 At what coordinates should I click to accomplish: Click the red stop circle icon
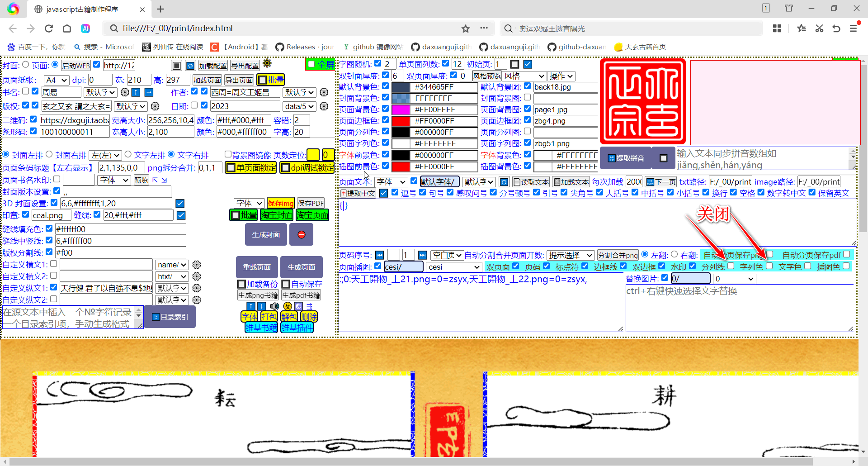coord(301,234)
